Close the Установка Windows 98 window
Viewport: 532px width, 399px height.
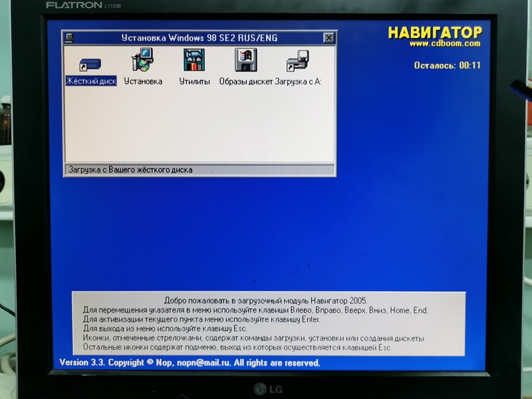329,38
